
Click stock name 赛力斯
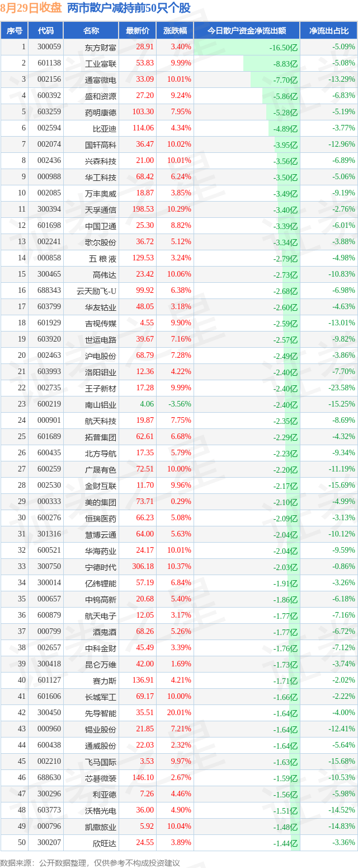[x=105, y=681]
